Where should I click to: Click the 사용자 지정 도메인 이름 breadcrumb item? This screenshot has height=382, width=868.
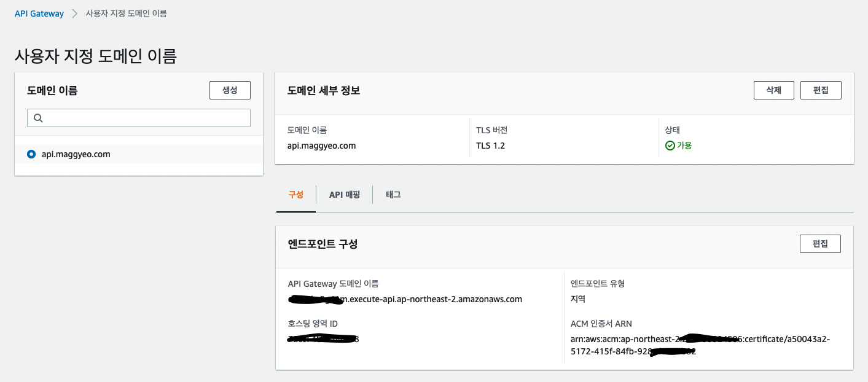pyautogui.click(x=126, y=14)
